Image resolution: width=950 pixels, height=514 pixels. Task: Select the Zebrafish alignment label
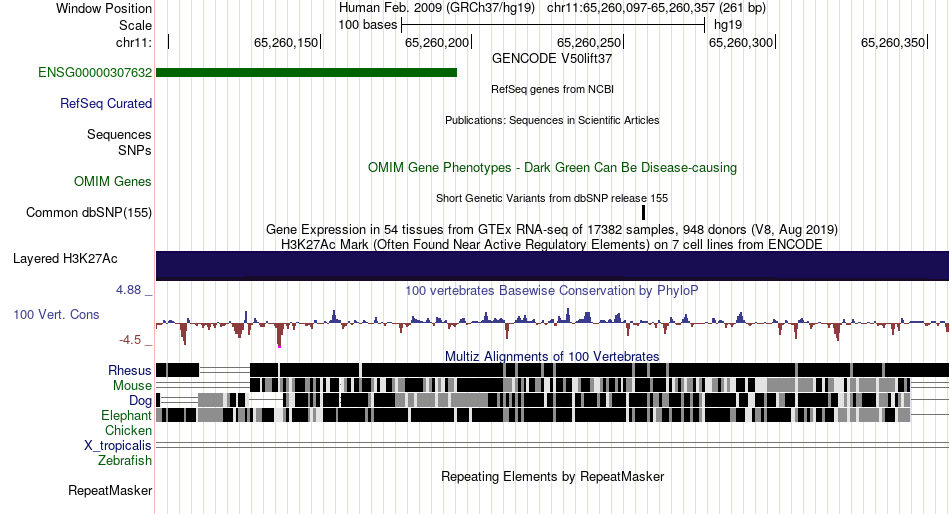point(125,461)
